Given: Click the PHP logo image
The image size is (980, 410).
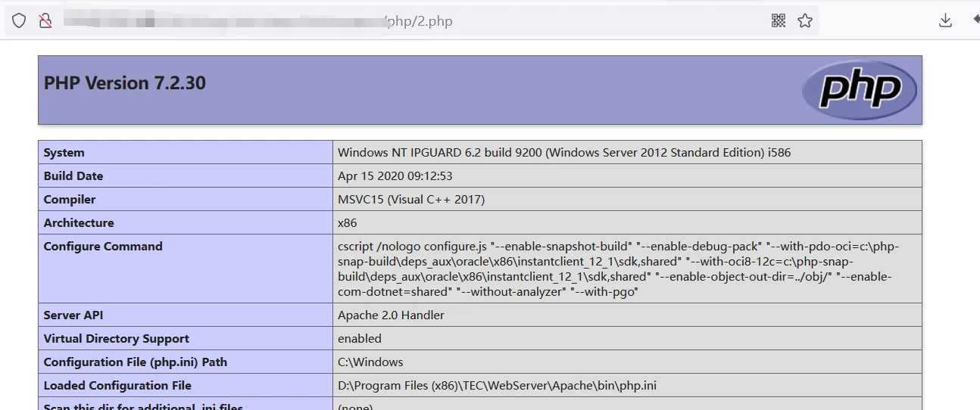Looking at the screenshot, I should click(860, 90).
